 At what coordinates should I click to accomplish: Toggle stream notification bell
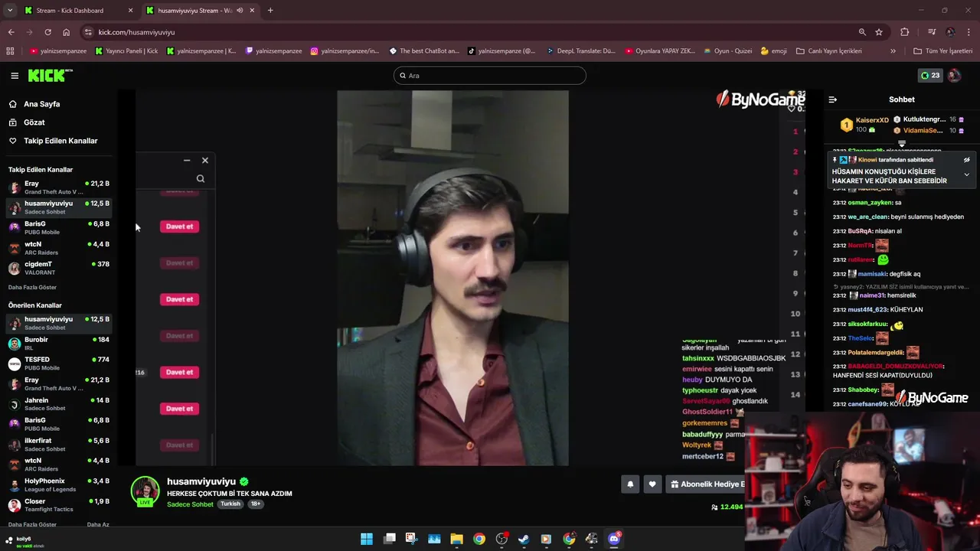[x=630, y=484]
